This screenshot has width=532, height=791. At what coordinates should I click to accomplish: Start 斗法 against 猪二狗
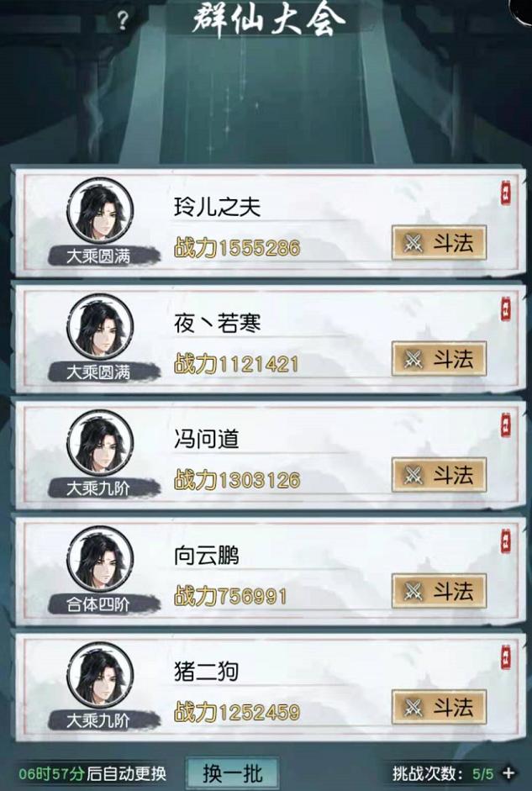[x=440, y=707]
